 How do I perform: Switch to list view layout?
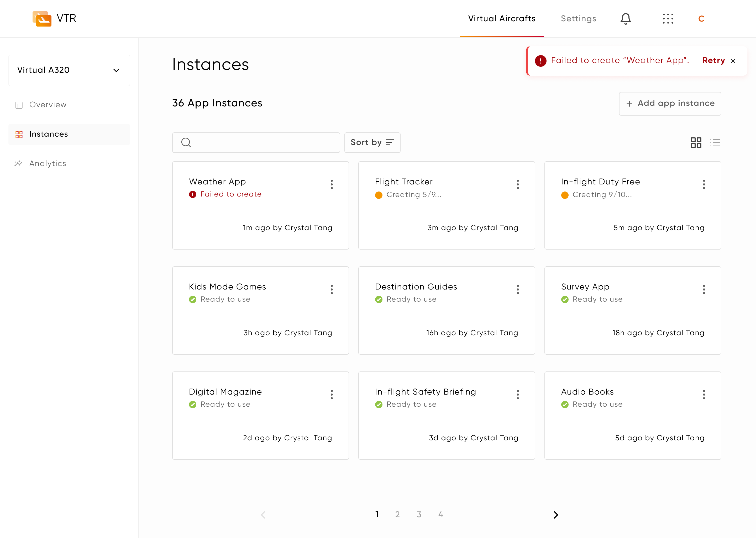pos(716,142)
